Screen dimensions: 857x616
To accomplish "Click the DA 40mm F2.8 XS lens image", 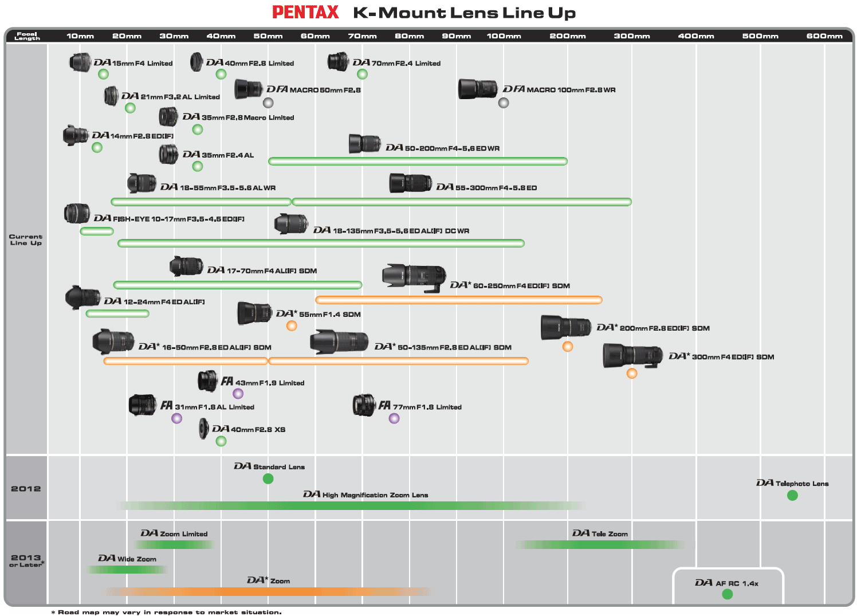I will pos(204,429).
